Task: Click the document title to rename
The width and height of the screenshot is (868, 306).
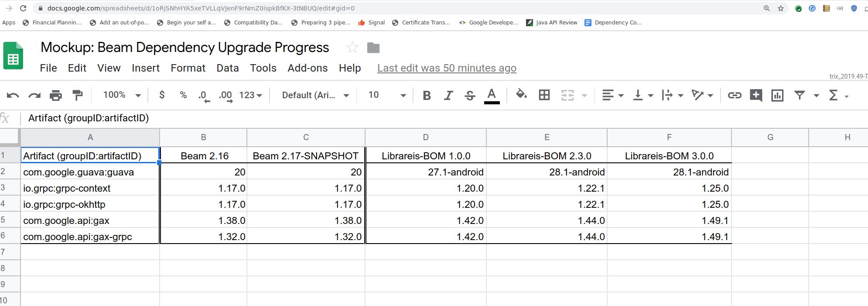Action: point(185,47)
